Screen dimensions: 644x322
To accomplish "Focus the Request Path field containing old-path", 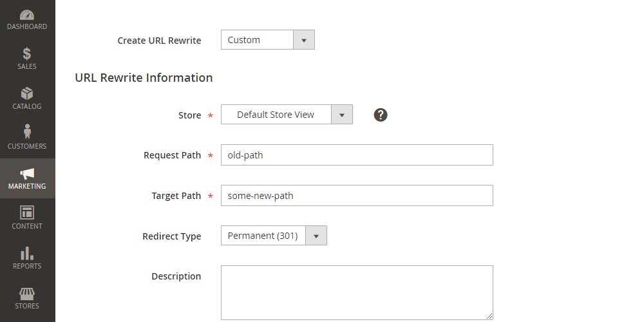I will (x=356, y=155).
